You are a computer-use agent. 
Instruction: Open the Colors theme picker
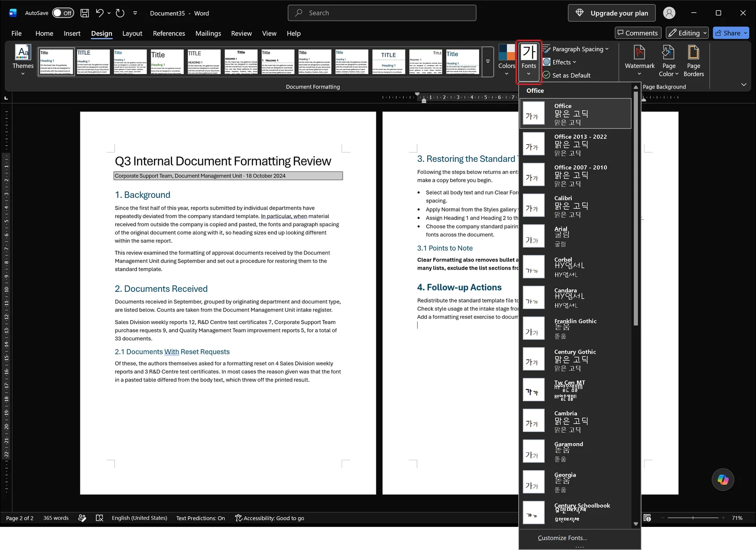507,60
